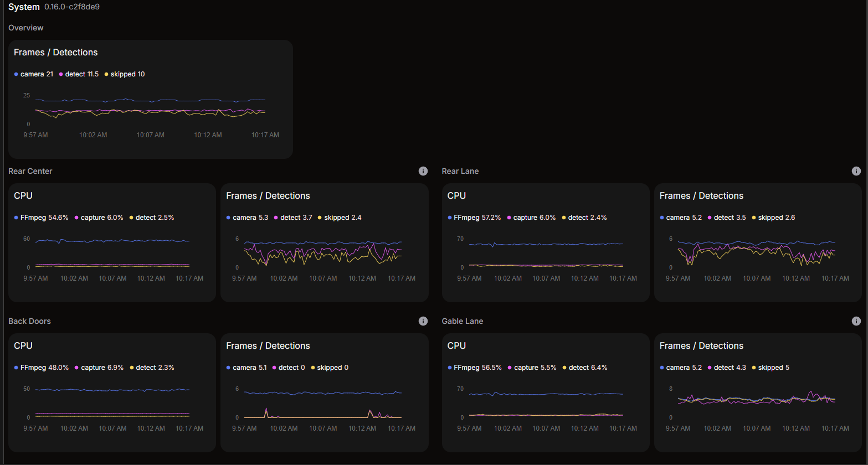
Task: Click the System page heading
Action: click(x=24, y=7)
